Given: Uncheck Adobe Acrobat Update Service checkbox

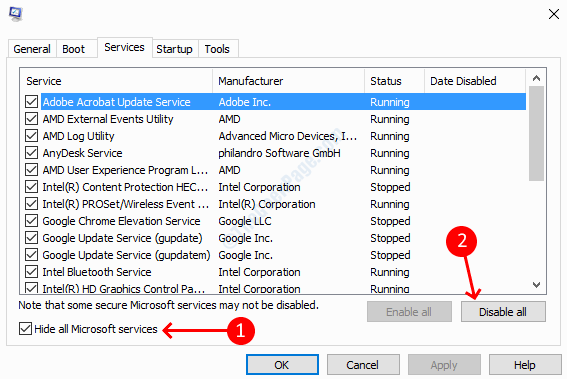Looking at the screenshot, I should click(x=31, y=102).
